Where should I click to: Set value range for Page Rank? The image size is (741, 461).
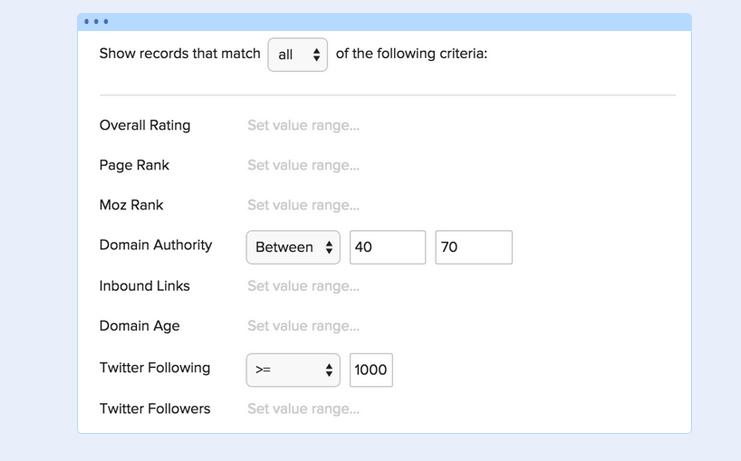pos(303,165)
